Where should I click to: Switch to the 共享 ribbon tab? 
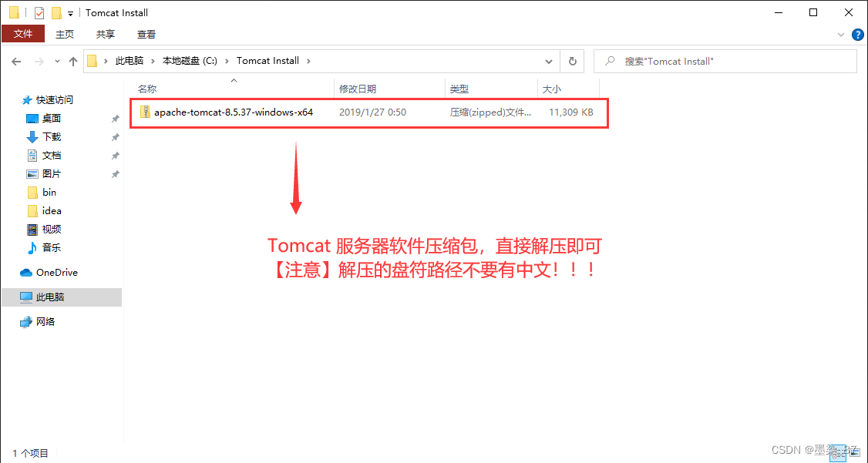pos(105,34)
